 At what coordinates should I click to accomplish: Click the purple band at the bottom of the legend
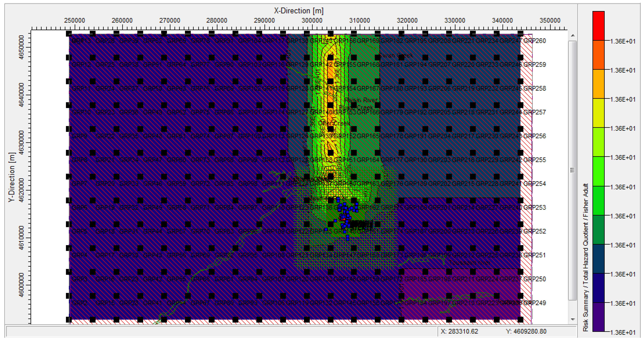coord(598,317)
